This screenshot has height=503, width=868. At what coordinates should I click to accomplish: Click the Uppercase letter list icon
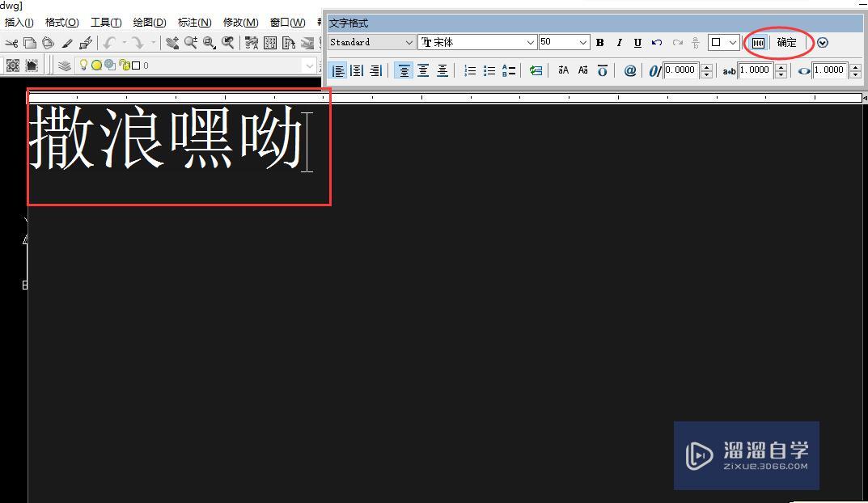509,70
